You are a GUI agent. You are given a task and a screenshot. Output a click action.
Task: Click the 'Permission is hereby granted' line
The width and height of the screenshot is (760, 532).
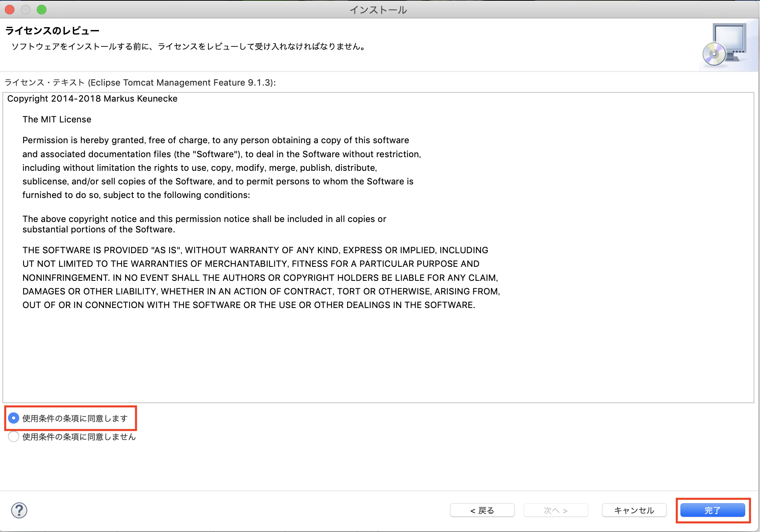point(216,140)
